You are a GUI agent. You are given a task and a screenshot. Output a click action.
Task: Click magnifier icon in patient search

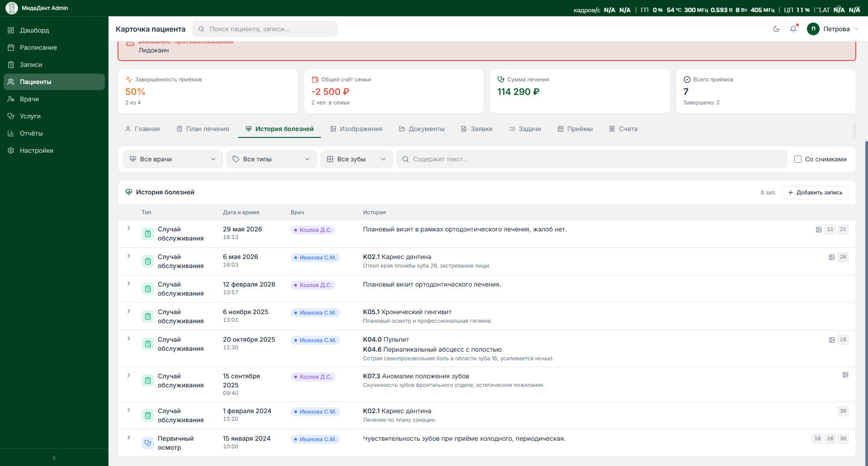tap(202, 29)
